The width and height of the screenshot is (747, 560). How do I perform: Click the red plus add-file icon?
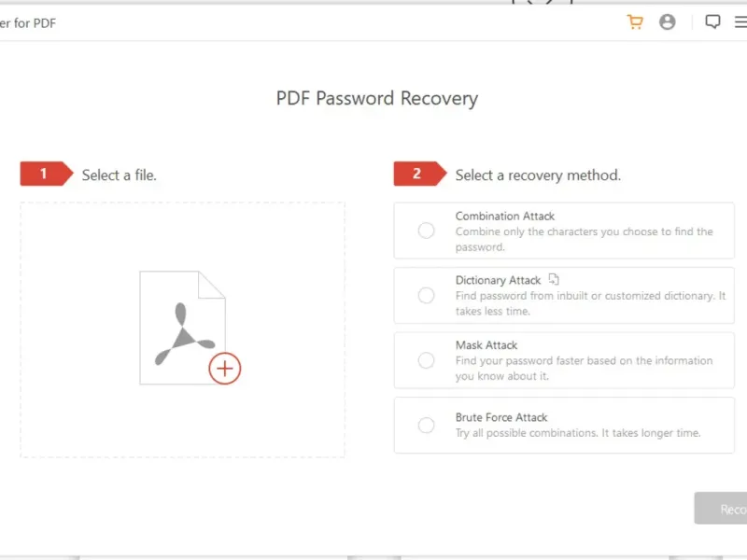(x=224, y=369)
